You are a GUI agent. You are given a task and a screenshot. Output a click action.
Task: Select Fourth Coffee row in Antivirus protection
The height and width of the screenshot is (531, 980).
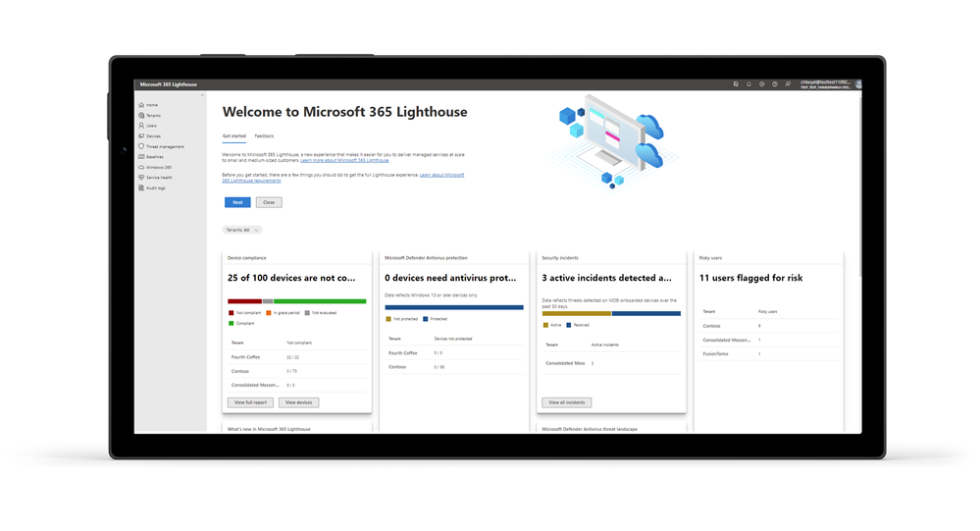pyautogui.click(x=454, y=352)
